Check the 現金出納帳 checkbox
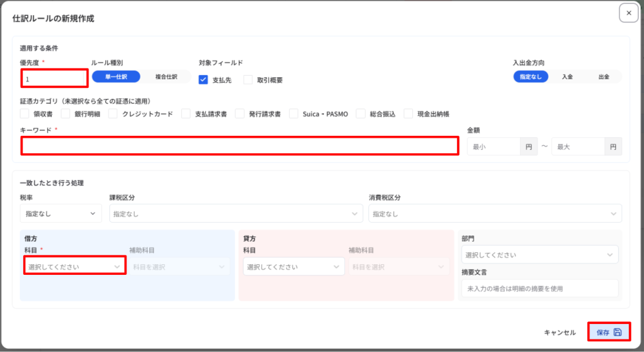 click(x=408, y=114)
